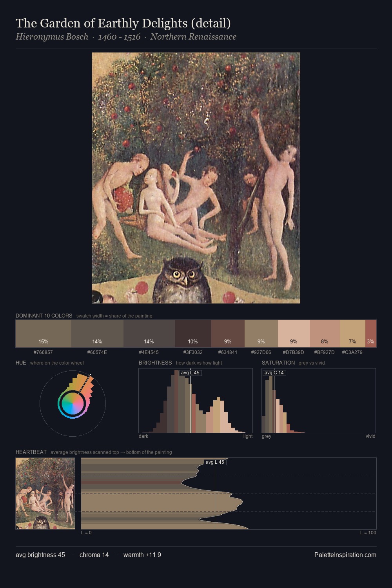Click the 'how dark vs how light' caption
This screenshot has height=588, width=392.
(x=199, y=363)
